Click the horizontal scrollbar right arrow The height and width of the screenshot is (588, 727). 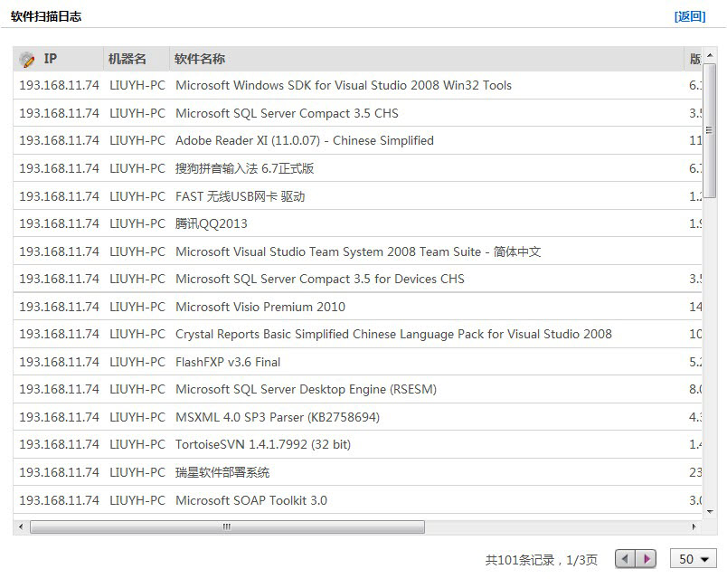point(694,526)
